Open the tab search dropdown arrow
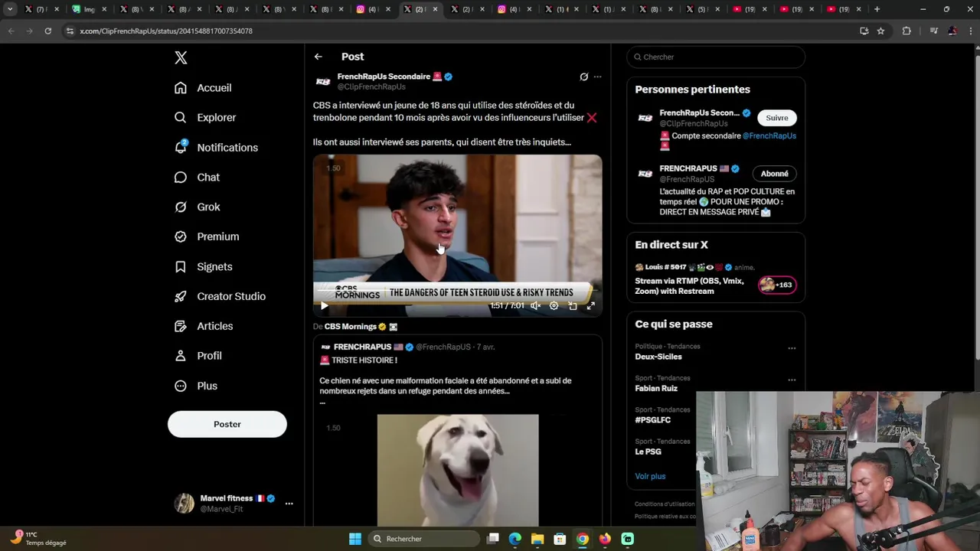The image size is (980, 551). point(10,9)
